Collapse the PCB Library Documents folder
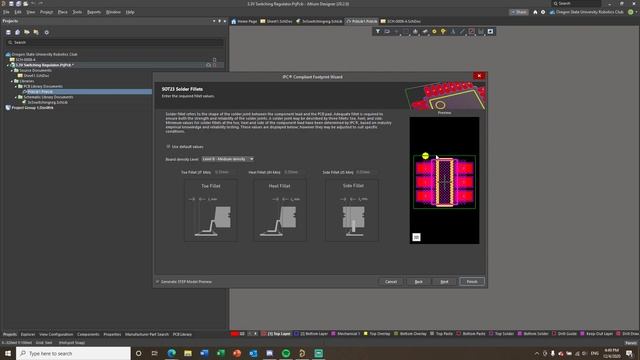Viewport: 640px width, 360px height. coord(16,87)
